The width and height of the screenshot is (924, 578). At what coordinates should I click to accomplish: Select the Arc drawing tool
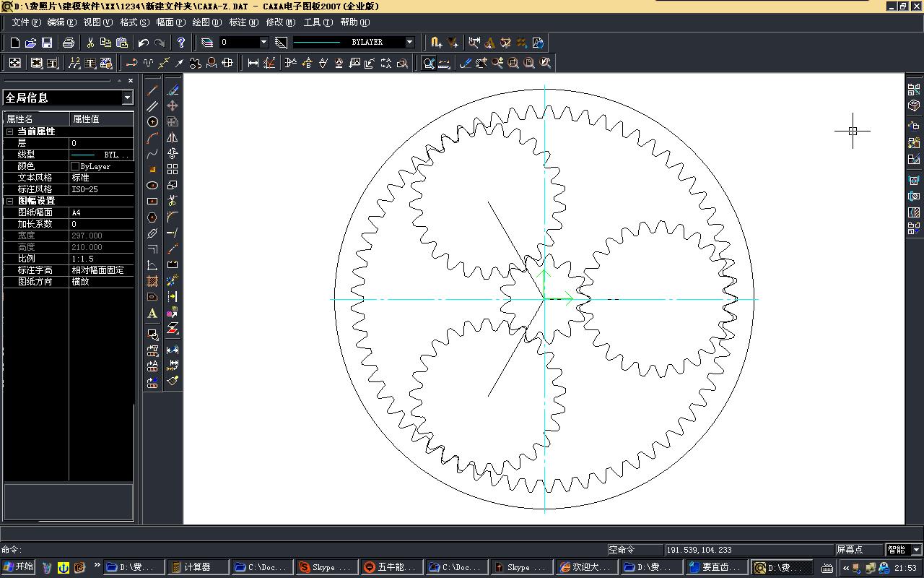(152, 138)
